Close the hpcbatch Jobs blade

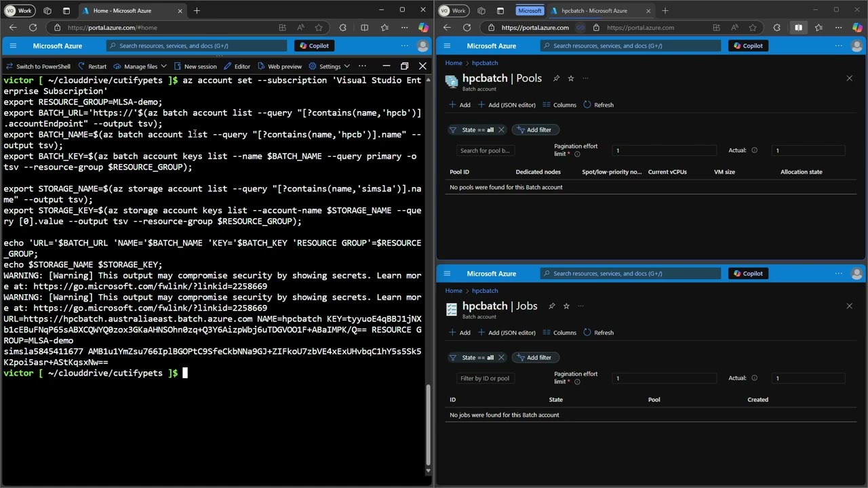(x=849, y=306)
